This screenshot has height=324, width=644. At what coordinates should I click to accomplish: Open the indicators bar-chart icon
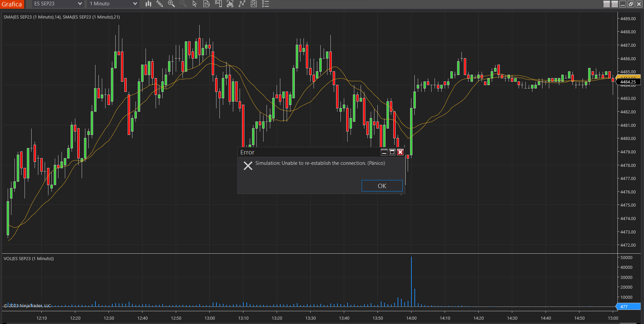(230, 4)
